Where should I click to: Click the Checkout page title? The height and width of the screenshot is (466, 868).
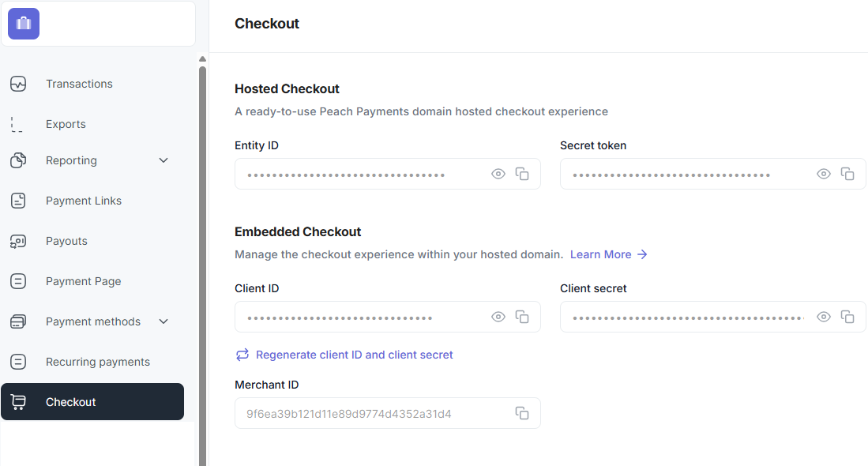[267, 24]
